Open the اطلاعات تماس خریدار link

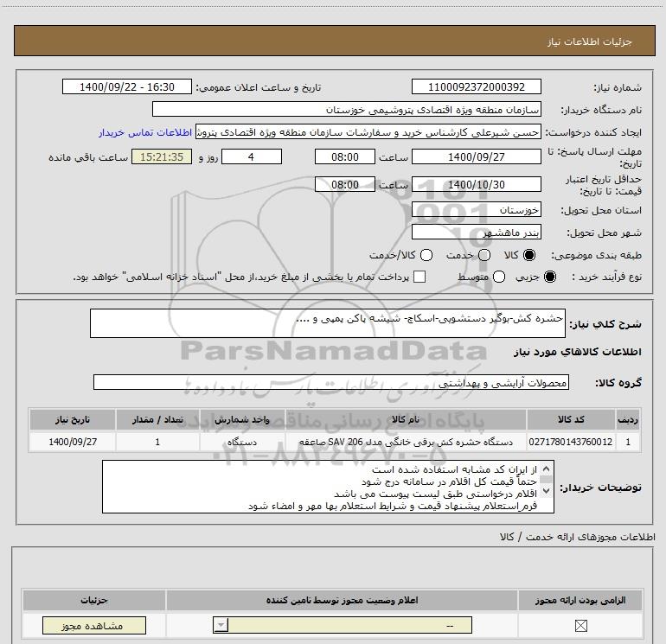pyautogui.click(x=145, y=132)
